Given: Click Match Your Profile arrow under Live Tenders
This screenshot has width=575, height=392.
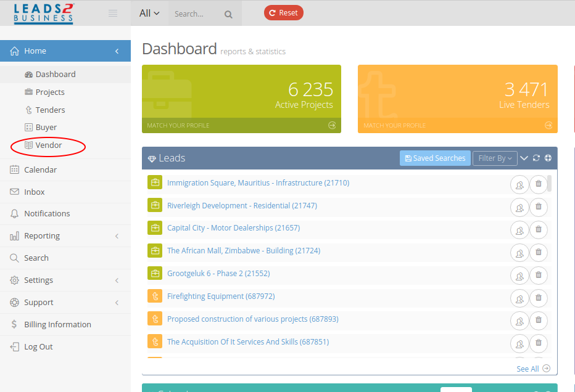Looking at the screenshot, I should [548, 125].
